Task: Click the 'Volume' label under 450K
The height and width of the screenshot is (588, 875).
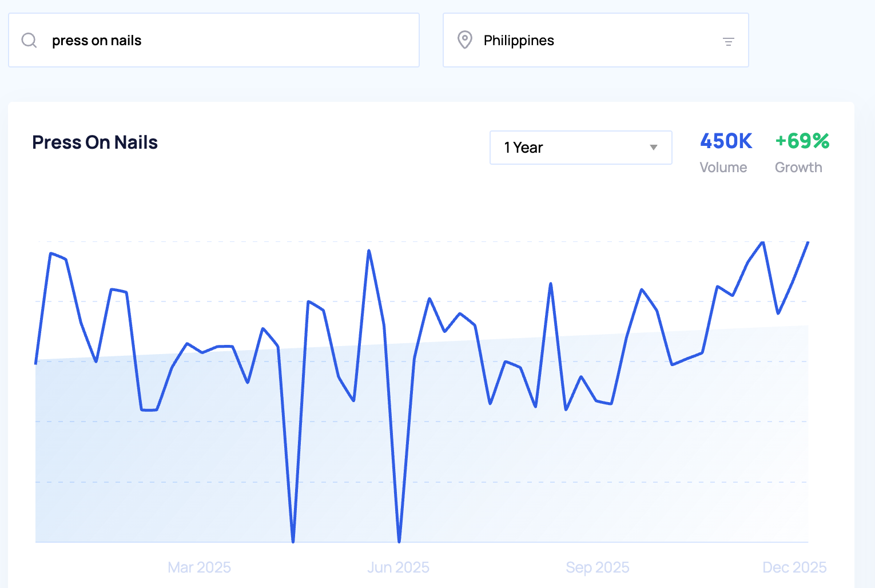Action: tap(723, 168)
